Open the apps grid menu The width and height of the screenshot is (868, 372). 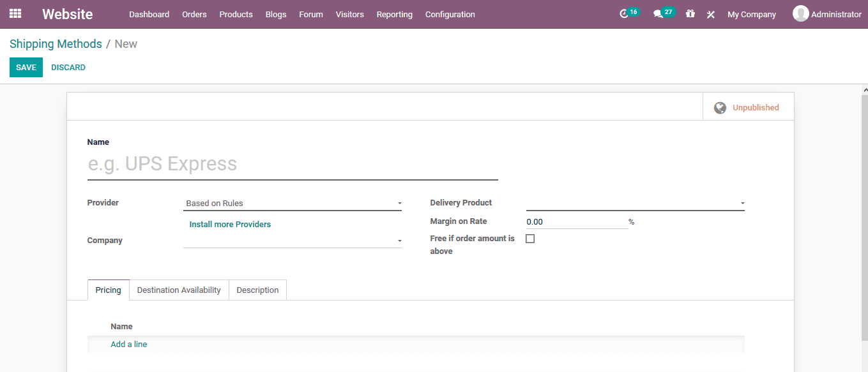15,13
